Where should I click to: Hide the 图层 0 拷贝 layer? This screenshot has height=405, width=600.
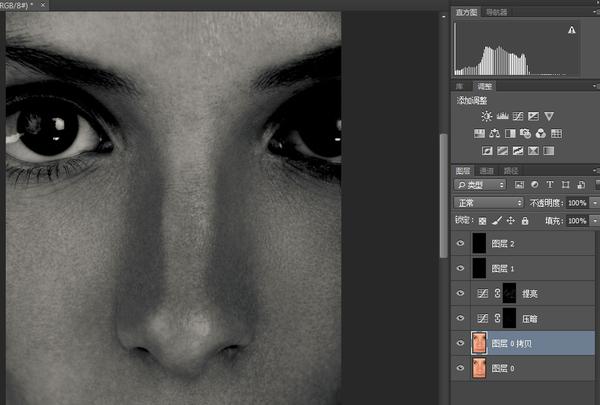(x=460, y=343)
